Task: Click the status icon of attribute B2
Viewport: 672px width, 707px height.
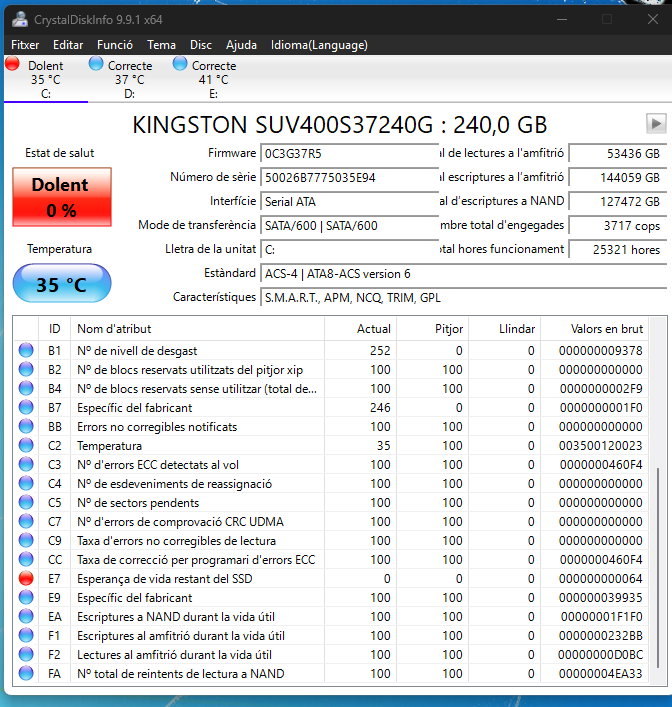Action: coord(26,369)
